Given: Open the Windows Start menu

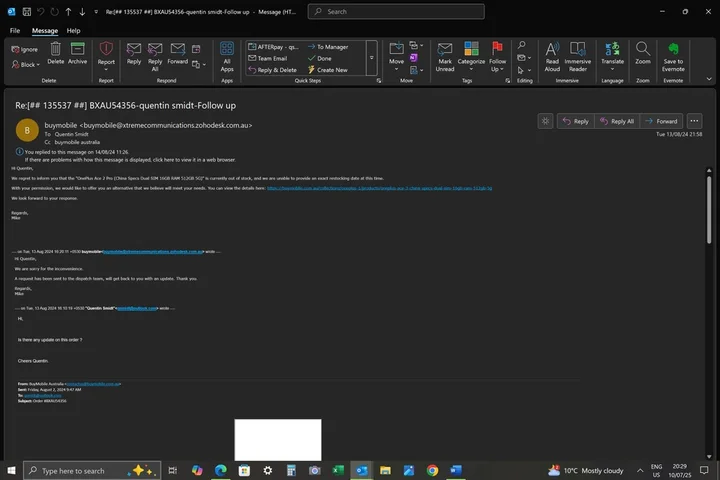Looking at the screenshot, I should click(x=11, y=470).
